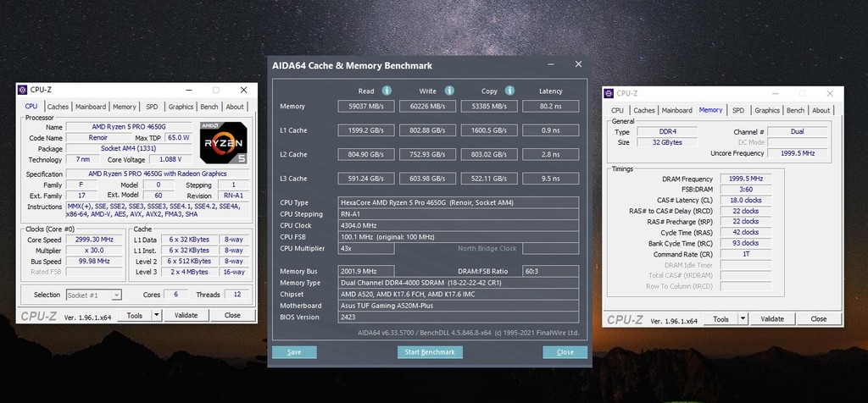Image resolution: width=868 pixels, height=403 pixels.
Task: Click Memory Bus field 2001.9 MHz
Action: click(366, 272)
